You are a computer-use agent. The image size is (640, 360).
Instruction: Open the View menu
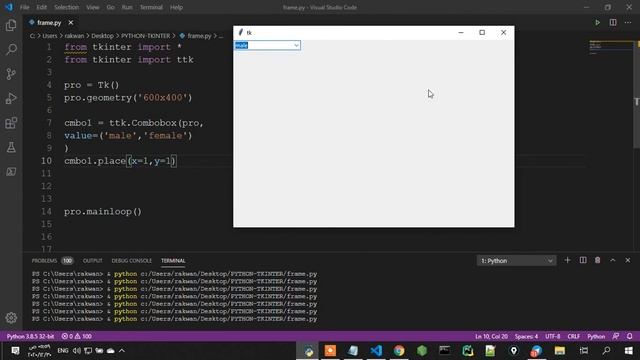[93, 7]
